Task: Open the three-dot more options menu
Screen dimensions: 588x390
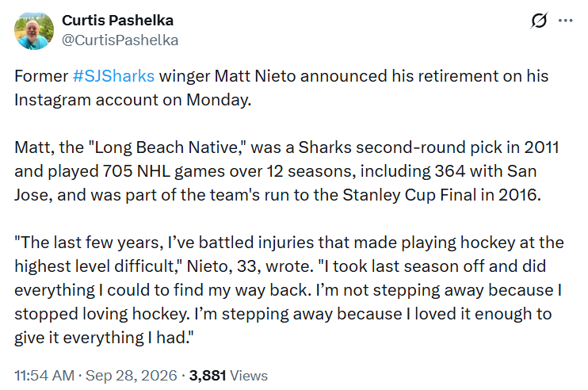Action: click(x=565, y=21)
